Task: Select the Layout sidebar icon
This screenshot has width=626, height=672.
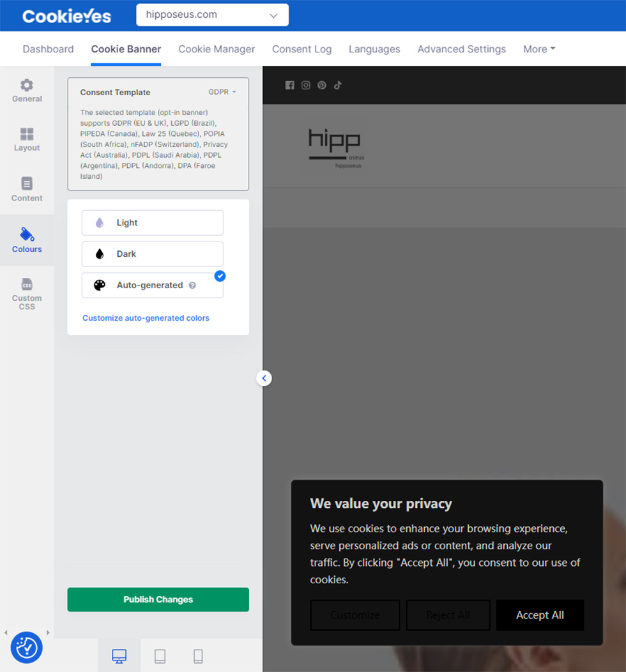Action: pyautogui.click(x=27, y=139)
